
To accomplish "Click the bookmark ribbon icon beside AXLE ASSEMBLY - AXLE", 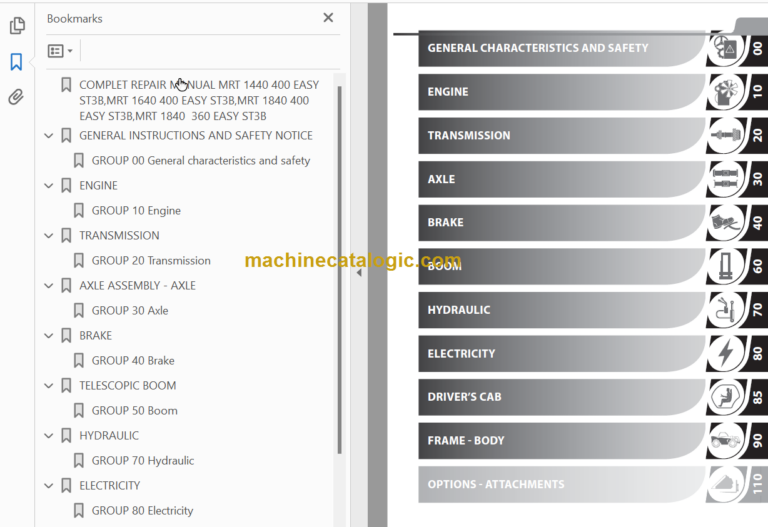I will (x=66, y=286).
